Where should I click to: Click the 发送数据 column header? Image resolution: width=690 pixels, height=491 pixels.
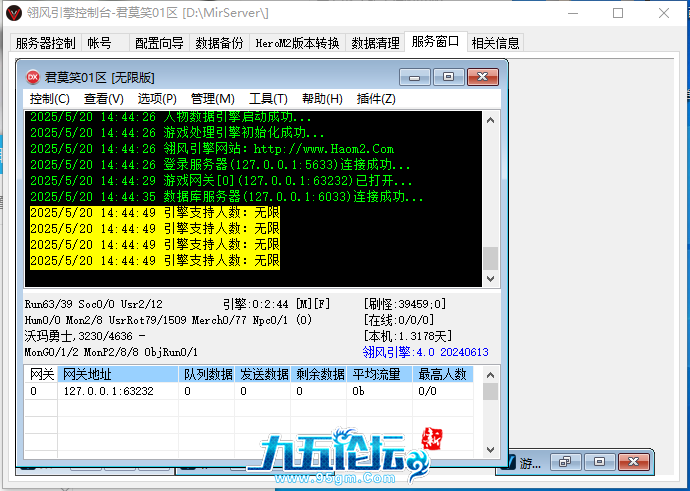point(263,374)
